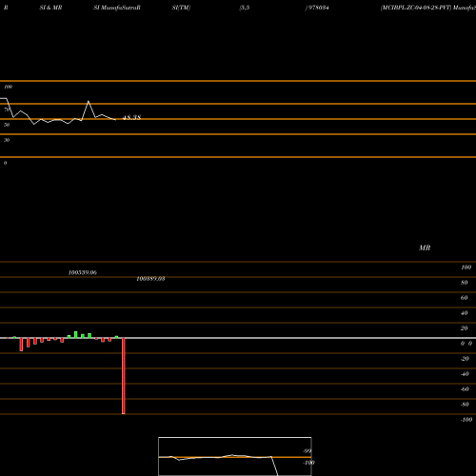Open the mini chart thumbnail at bottom
This screenshot has width=476, height=476.
pos(235,456)
